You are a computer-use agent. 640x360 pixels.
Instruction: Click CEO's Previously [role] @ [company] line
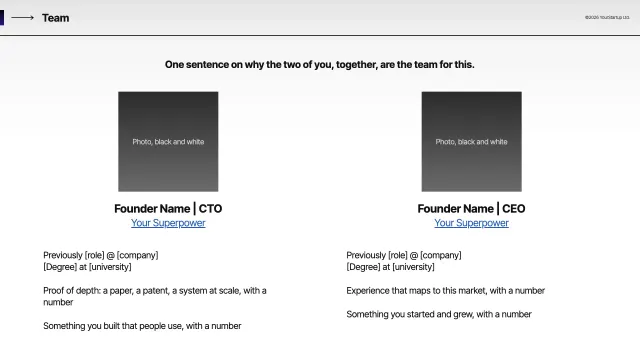pos(404,255)
